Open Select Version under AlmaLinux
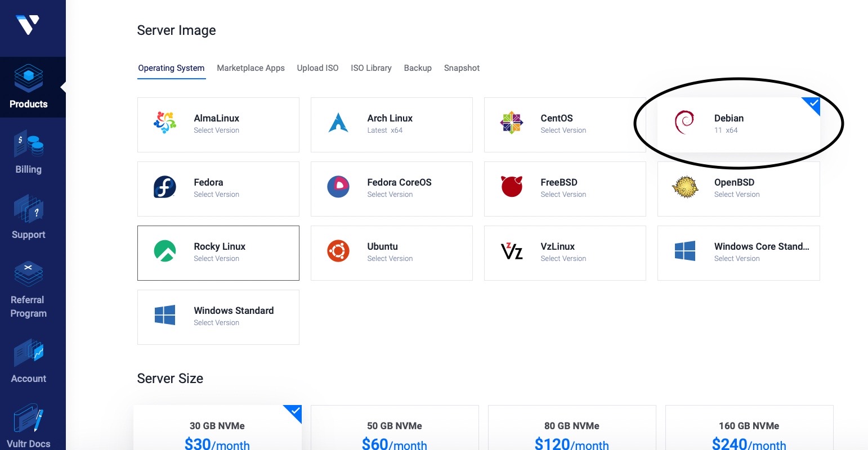Screen dimensions: 868x450 point(216,130)
